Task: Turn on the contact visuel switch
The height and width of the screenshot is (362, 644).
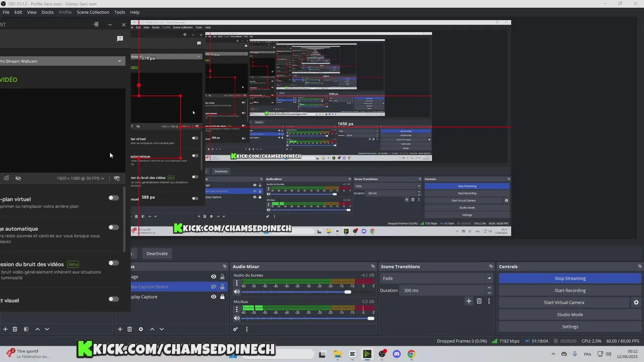Action: tap(114, 299)
